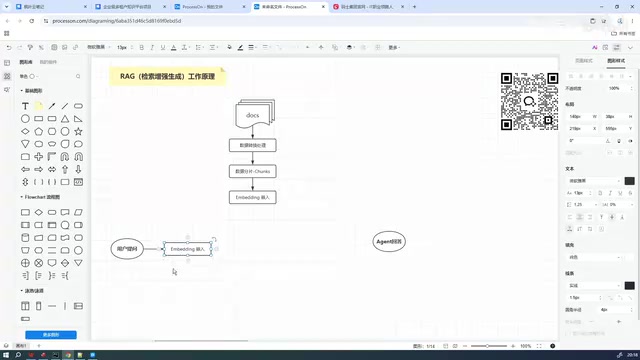Set text alignment to center in right panel
Image resolution: width=640 pixels, height=360 pixels.
[x=580, y=217]
